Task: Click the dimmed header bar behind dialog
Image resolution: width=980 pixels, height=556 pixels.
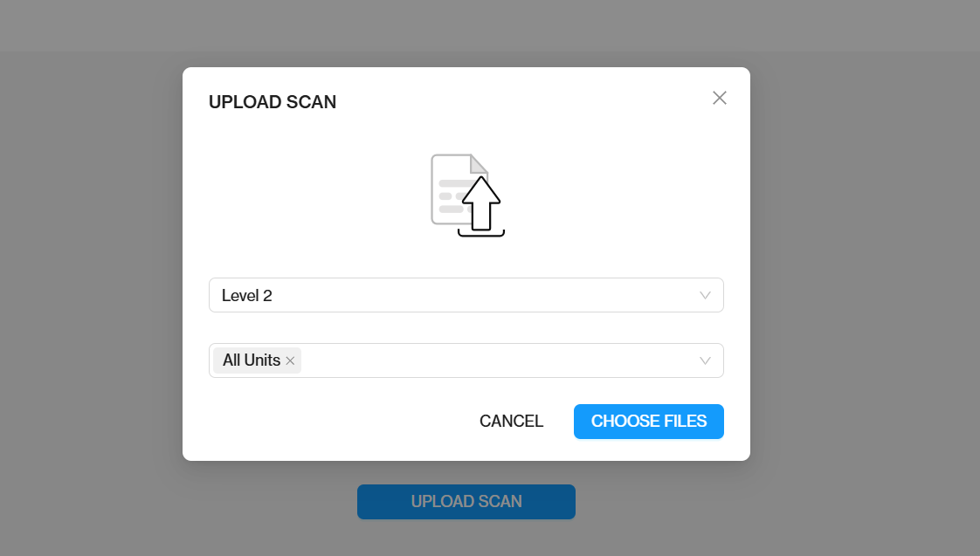Action: coord(489,24)
